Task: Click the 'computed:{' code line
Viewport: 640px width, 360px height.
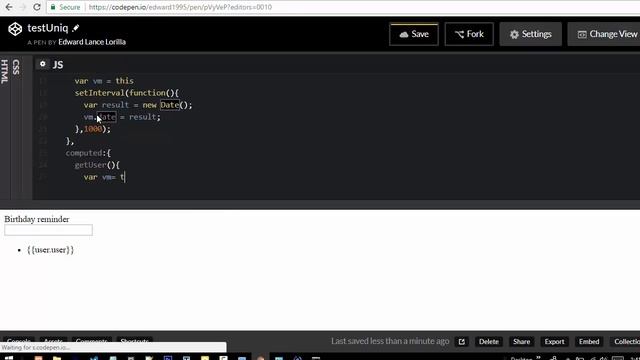Action: point(88,153)
